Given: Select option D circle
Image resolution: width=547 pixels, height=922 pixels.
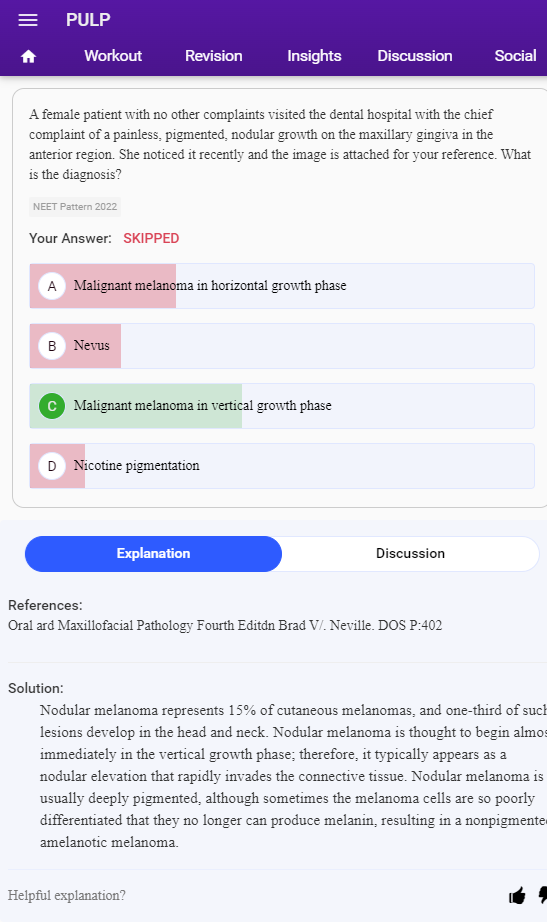Looking at the screenshot, I should 52,466.
